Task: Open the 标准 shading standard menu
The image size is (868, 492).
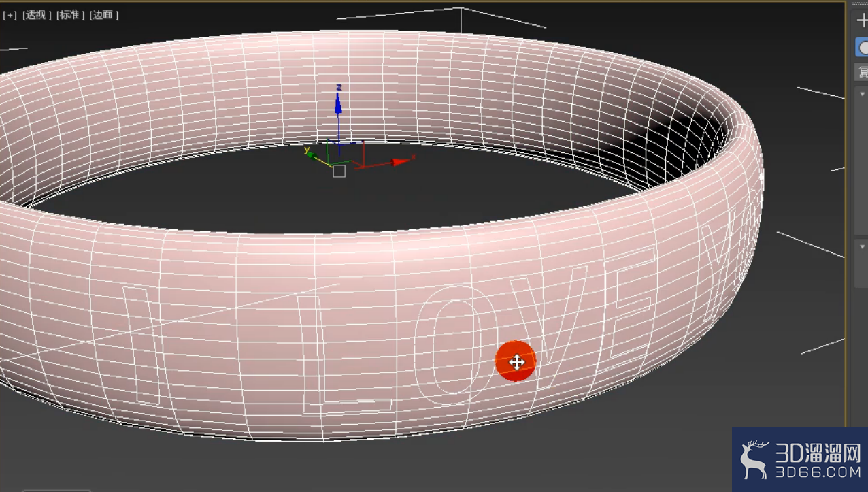Action: 70,15
